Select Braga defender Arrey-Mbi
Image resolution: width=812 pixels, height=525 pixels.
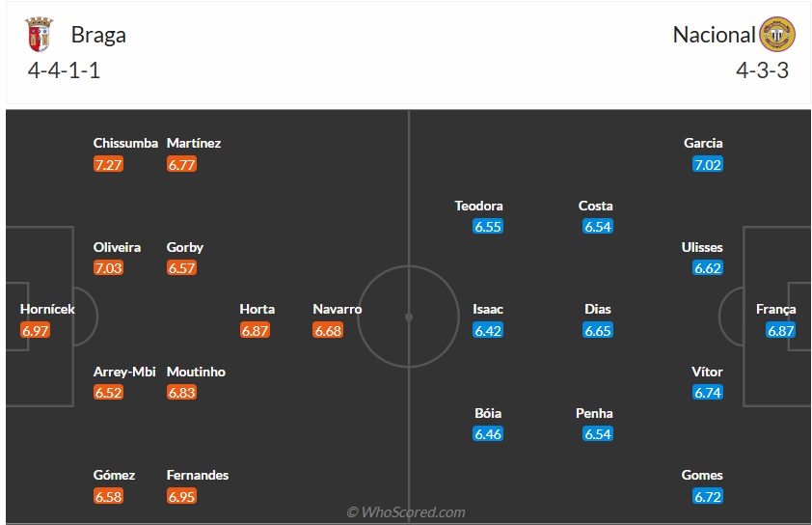pyautogui.click(x=124, y=372)
